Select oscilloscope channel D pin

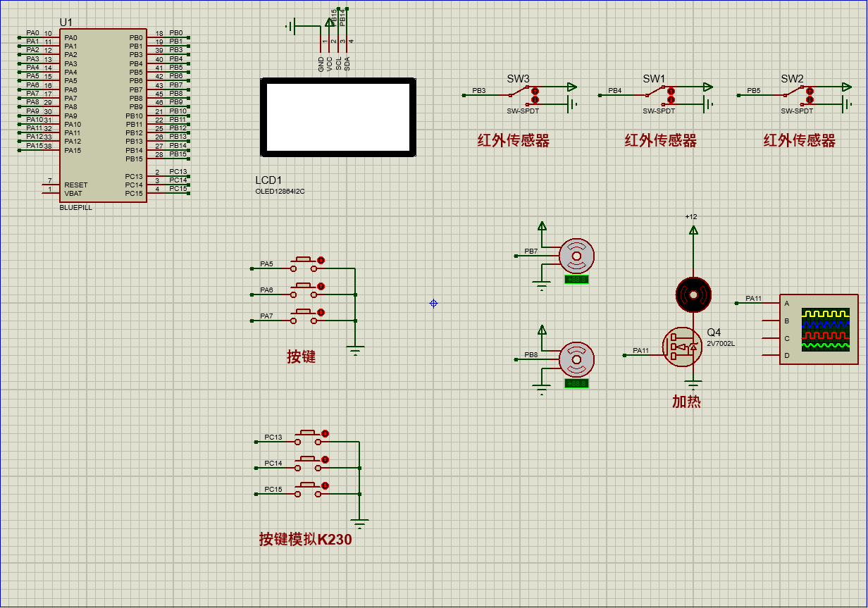(x=771, y=355)
